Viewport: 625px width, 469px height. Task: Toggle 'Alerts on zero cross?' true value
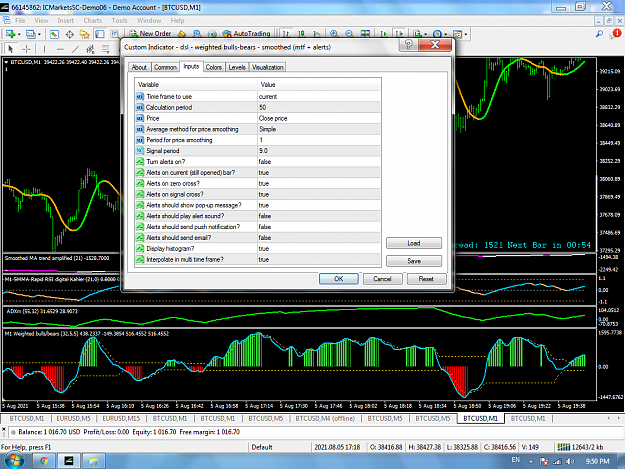click(x=319, y=183)
